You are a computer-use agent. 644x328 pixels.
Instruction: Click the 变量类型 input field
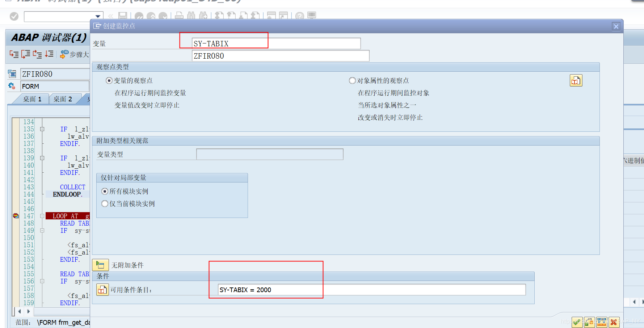point(270,154)
